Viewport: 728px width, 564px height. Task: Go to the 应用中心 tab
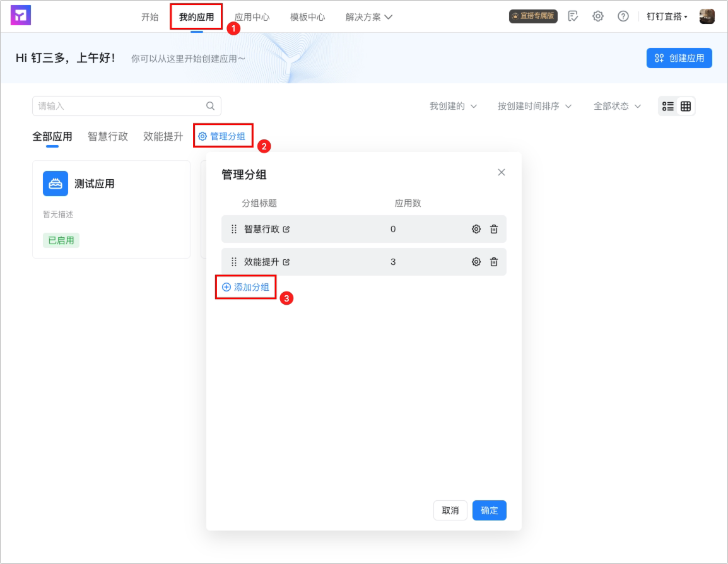point(252,17)
